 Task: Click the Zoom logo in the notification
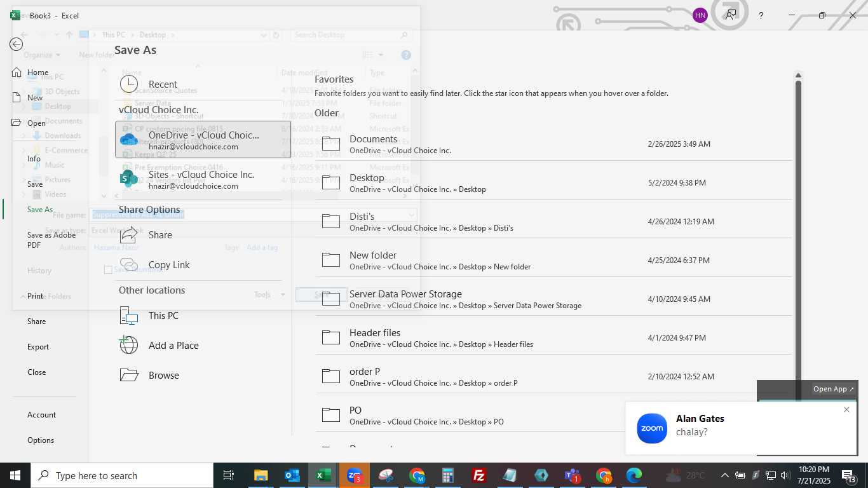click(x=652, y=428)
